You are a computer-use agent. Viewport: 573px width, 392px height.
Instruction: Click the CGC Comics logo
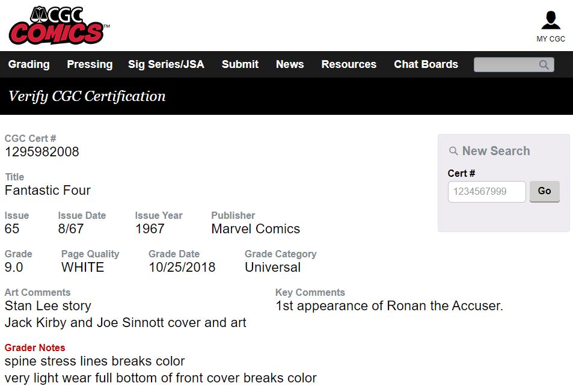[58, 25]
